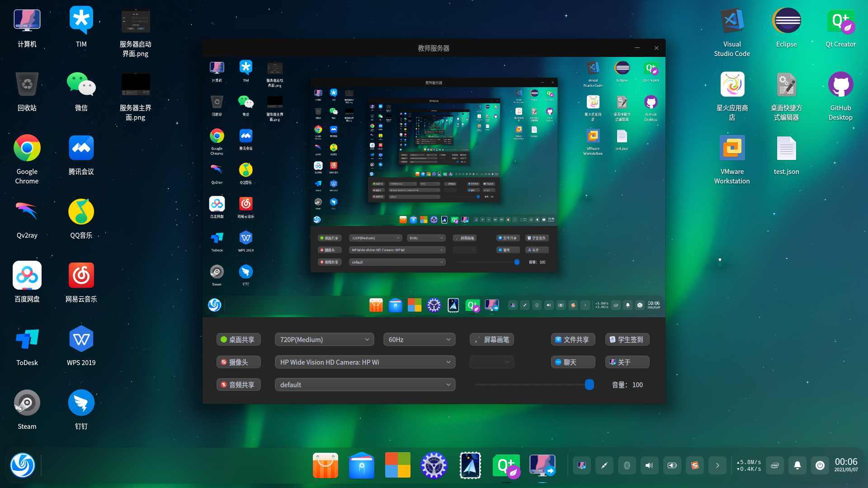Open the test.json file on desktop

coord(786,149)
